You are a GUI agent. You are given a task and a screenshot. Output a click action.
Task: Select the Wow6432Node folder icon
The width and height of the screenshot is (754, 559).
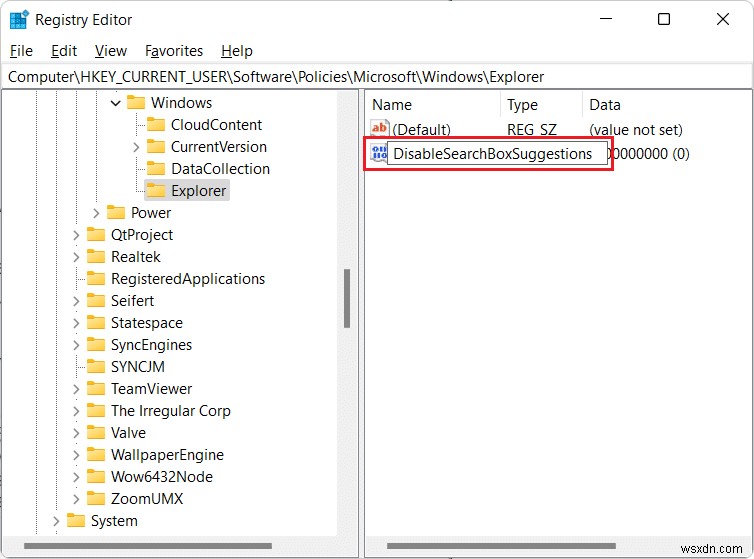[96, 477]
